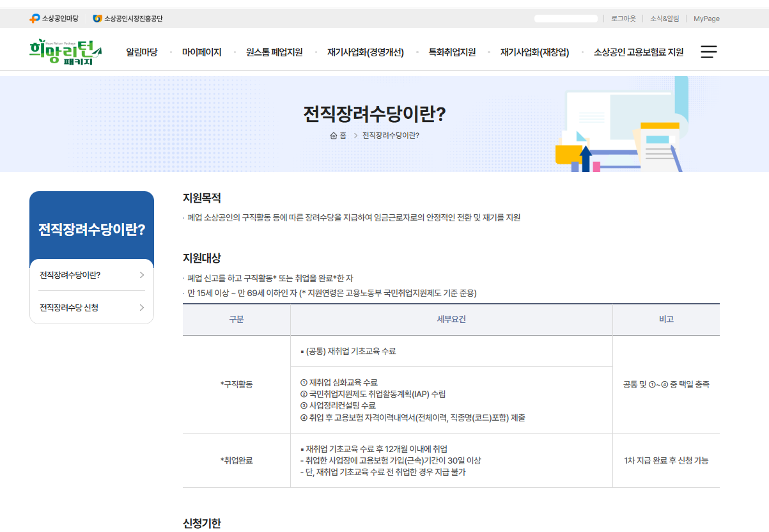Click '③ 사업정리컨설팅 수료' line
The height and width of the screenshot is (532, 769).
point(338,405)
